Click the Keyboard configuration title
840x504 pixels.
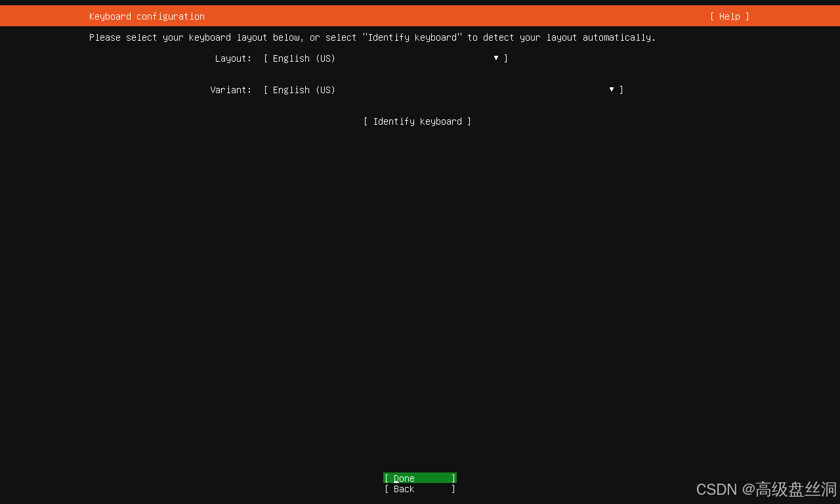[147, 16]
